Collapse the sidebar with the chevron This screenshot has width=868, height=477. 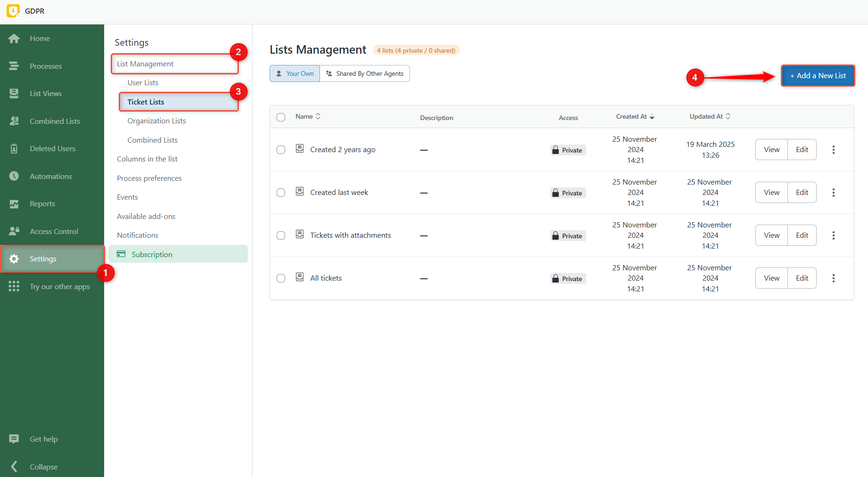pyautogui.click(x=14, y=467)
